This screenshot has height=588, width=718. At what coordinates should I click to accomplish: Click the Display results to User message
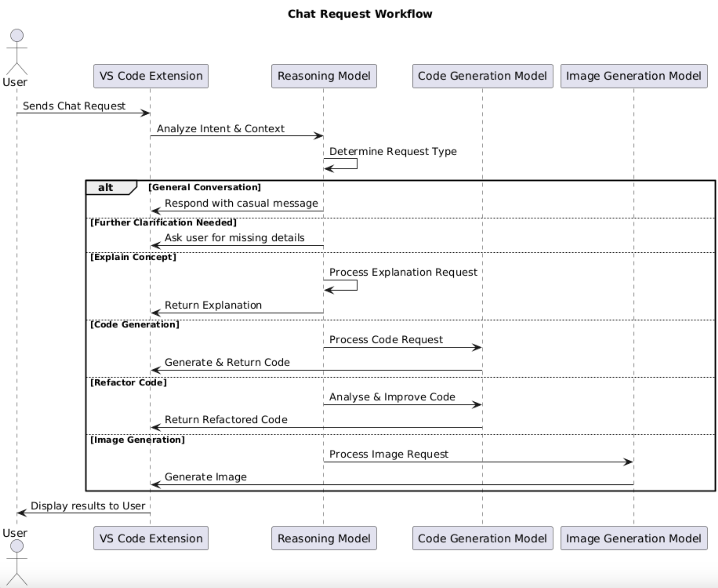pyautogui.click(x=88, y=506)
